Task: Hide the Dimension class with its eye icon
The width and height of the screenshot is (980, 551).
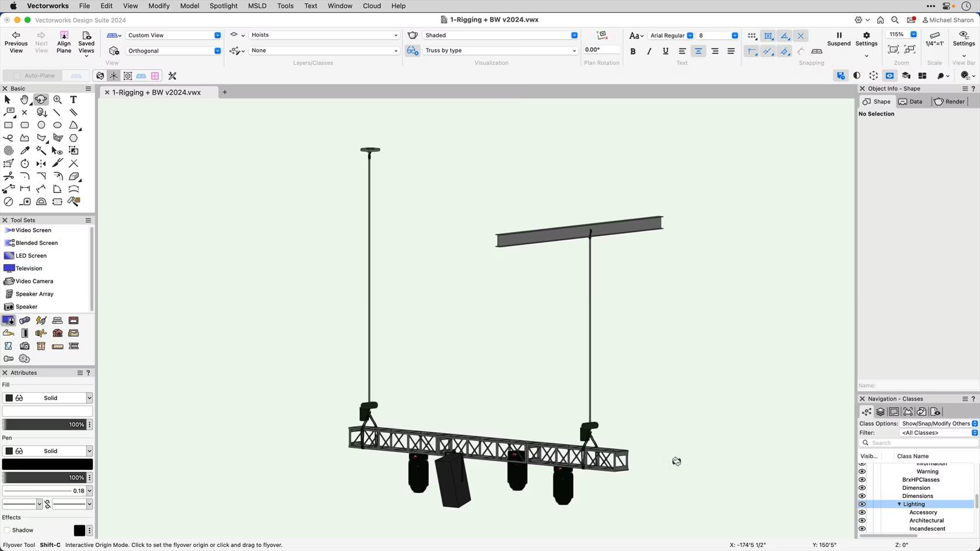Action: click(862, 487)
